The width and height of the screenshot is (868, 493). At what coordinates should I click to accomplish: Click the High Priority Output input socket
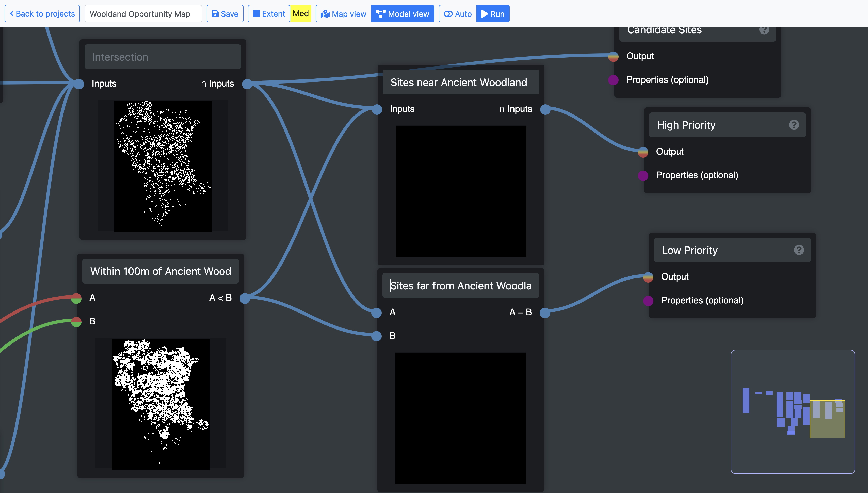[x=643, y=152]
